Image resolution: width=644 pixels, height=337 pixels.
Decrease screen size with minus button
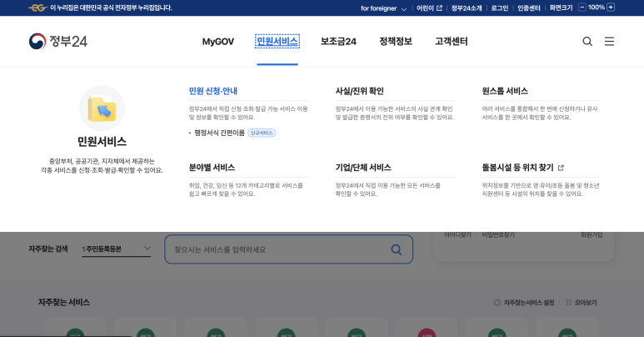(x=582, y=8)
